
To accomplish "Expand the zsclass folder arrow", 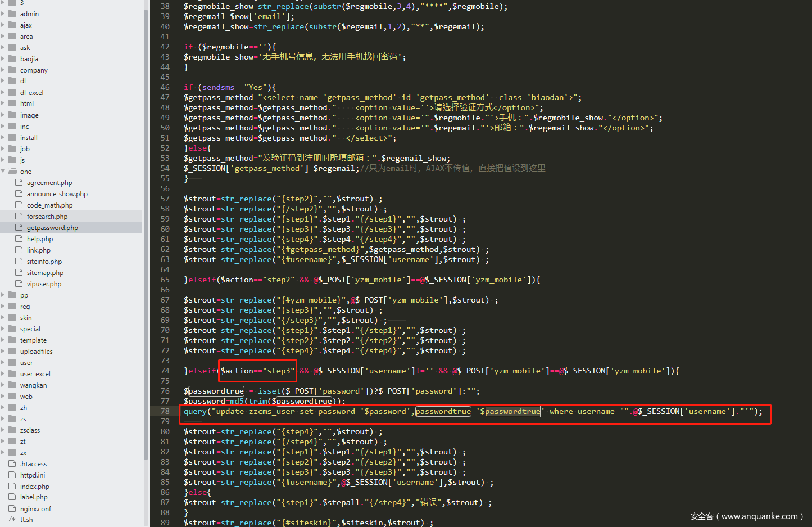I will click(x=3, y=430).
